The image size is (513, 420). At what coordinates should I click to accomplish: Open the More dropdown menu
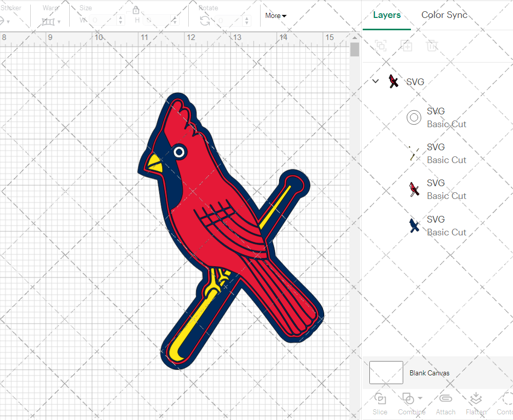coord(275,15)
